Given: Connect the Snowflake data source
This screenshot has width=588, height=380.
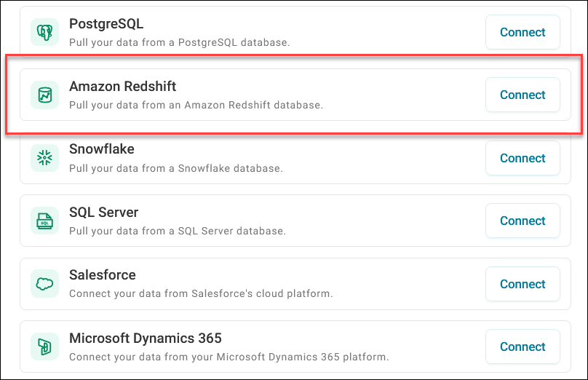Looking at the screenshot, I should tap(522, 158).
